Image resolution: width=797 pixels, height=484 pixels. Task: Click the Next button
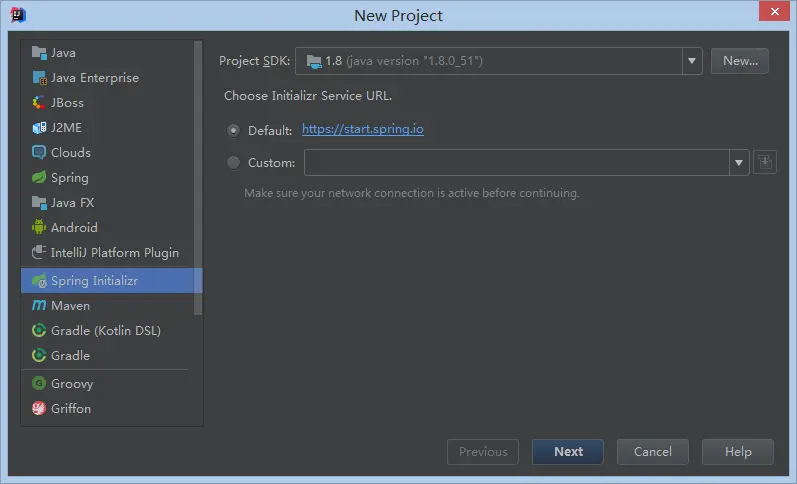[x=568, y=451]
